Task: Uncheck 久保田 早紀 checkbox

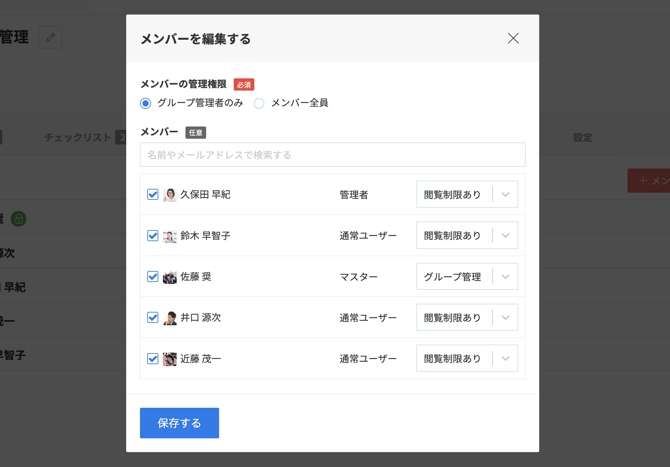Action: point(153,194)
